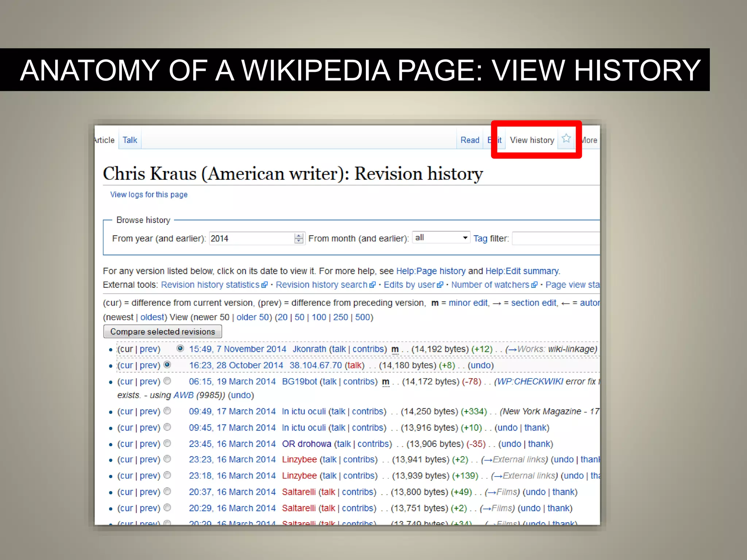The width and height of the screenshot is (747, 560).
Task: Select radio button for 09:49, 17 March revision
Action: pos(167,411)
